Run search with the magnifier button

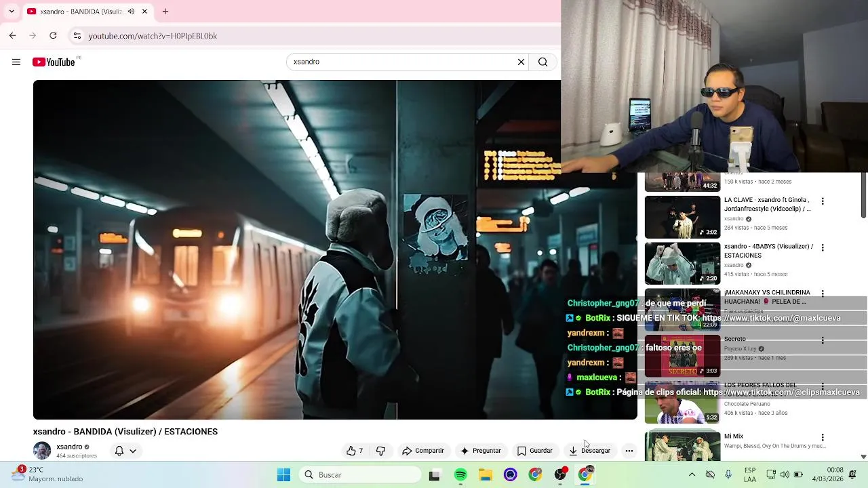click(x=542, y=62)
